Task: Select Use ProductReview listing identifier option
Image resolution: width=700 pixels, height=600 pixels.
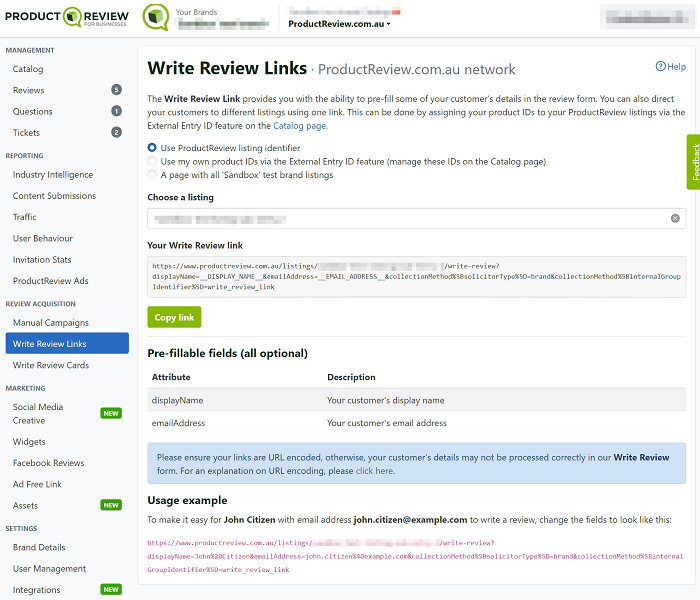Action: (152, 148)
